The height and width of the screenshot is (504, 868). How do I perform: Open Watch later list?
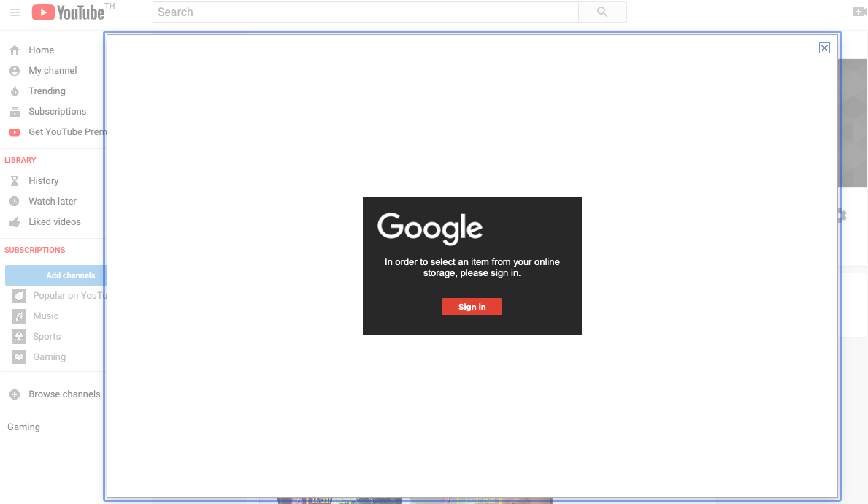click(53, 201)
